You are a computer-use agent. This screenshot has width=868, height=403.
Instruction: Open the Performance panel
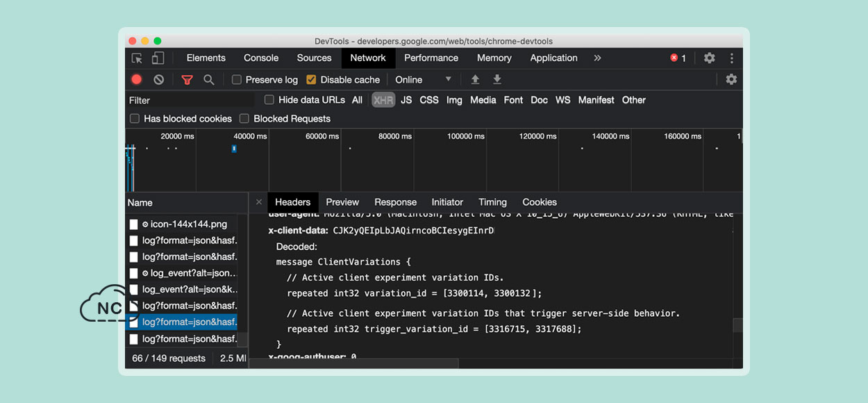(431, 58)
